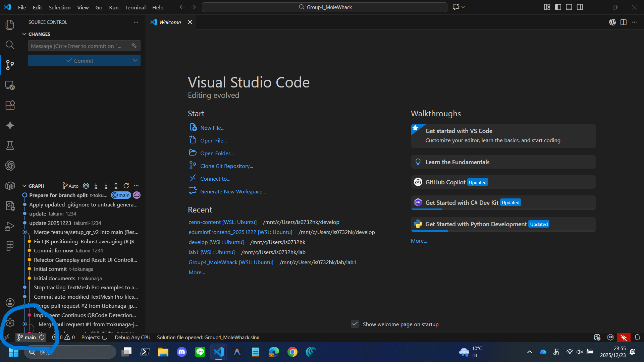
Task: Open recent zenn-content workspace
Action: click(222, 222)
